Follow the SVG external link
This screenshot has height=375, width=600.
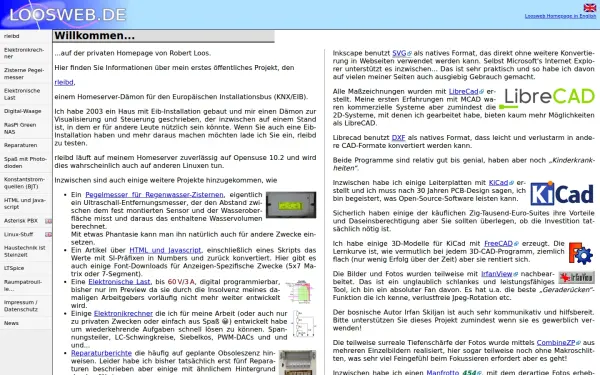point(402,53)
